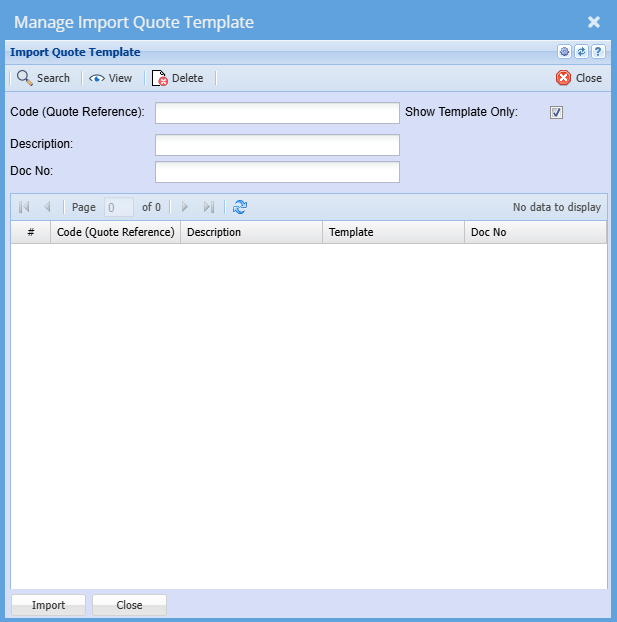Refresh the grid with blue arrows icon
This screenshot has height=622, width=617.
coord(240,207)
